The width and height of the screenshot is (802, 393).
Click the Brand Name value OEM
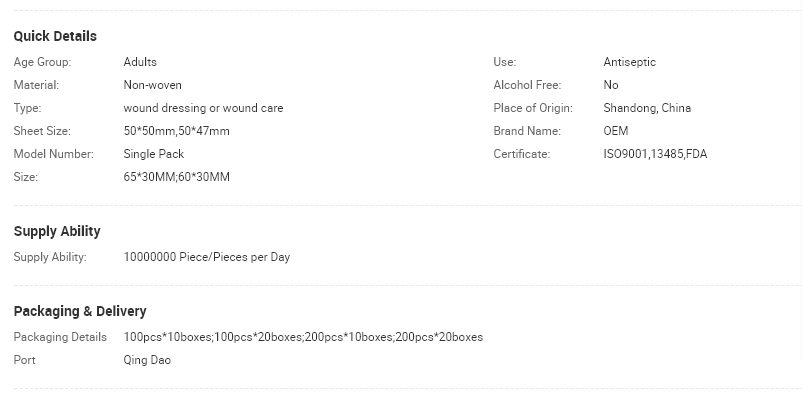click(x=616, y=131)
